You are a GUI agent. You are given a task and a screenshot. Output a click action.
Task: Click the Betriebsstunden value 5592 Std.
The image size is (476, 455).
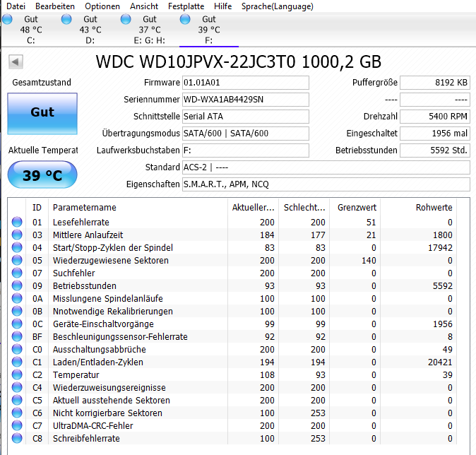[435, 150]
